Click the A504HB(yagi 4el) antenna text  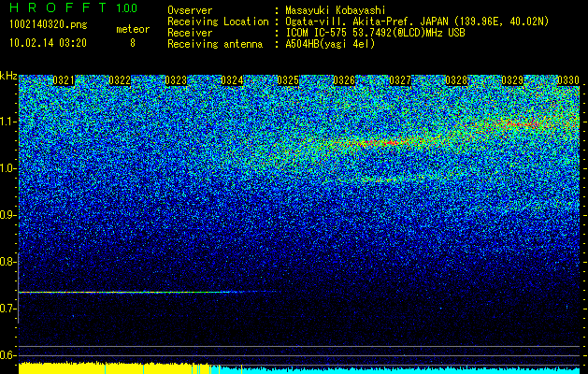330,44
